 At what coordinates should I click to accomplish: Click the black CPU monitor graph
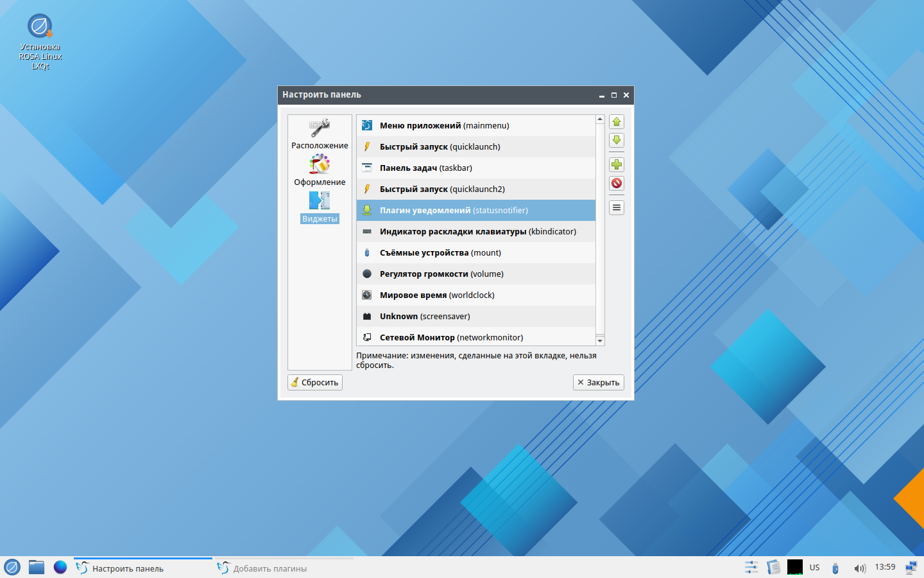[795, 567]
